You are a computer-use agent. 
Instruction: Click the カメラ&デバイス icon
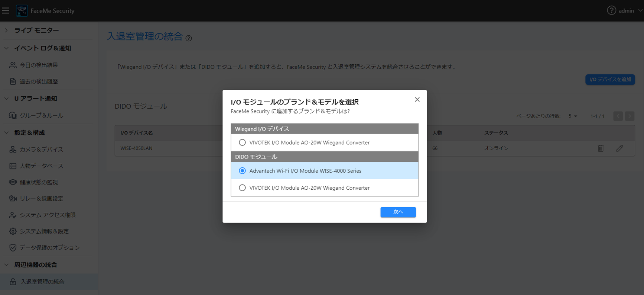point(13,150)
